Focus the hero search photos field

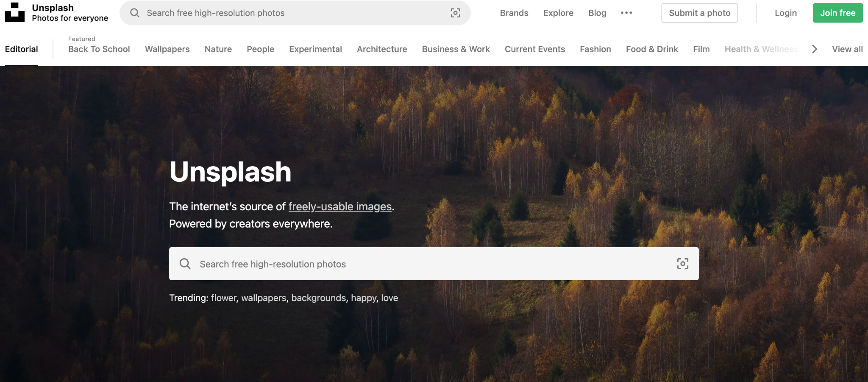pos(434,264)
